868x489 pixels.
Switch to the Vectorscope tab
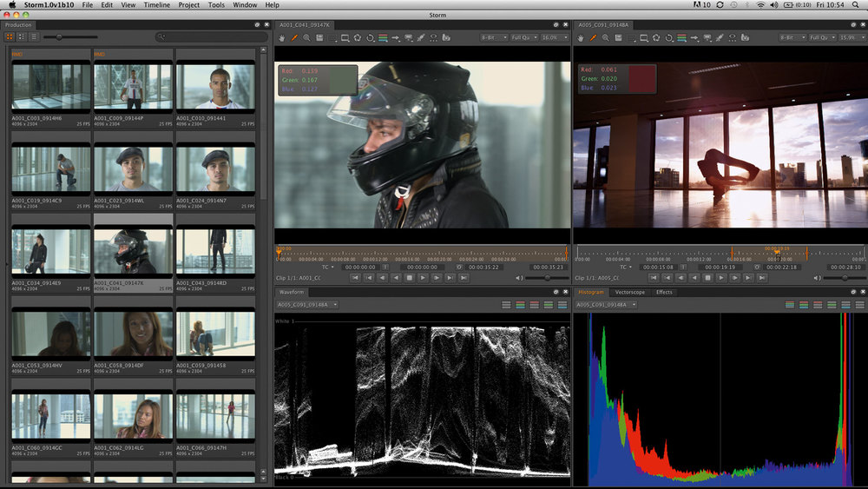[629, 292]
